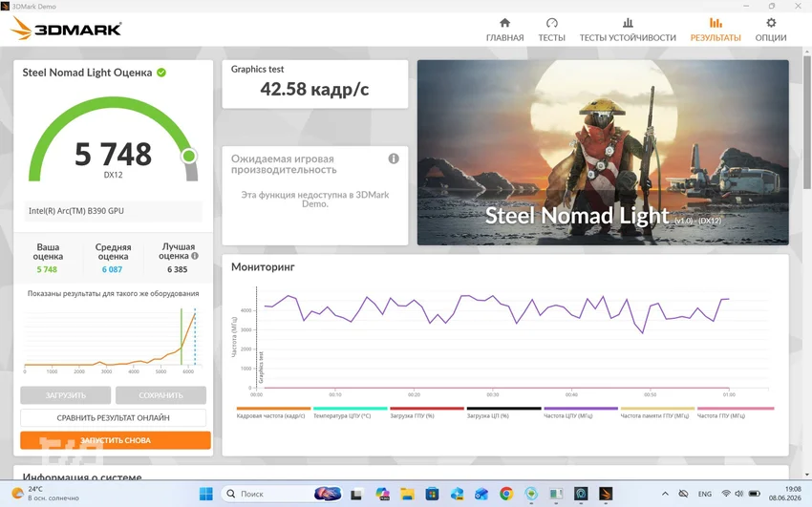Open the ГЛАВНАЯ home tab
Screen dimensions: 812x507
504,30
